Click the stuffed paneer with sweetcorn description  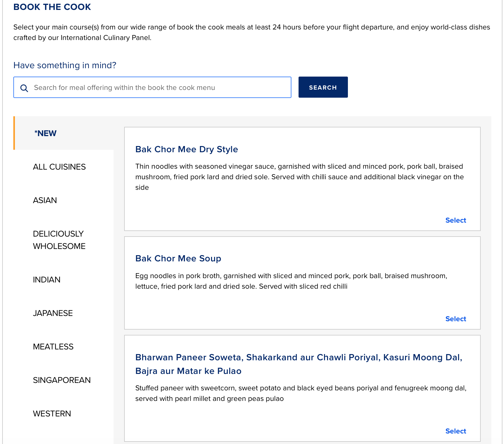(301, 393)
